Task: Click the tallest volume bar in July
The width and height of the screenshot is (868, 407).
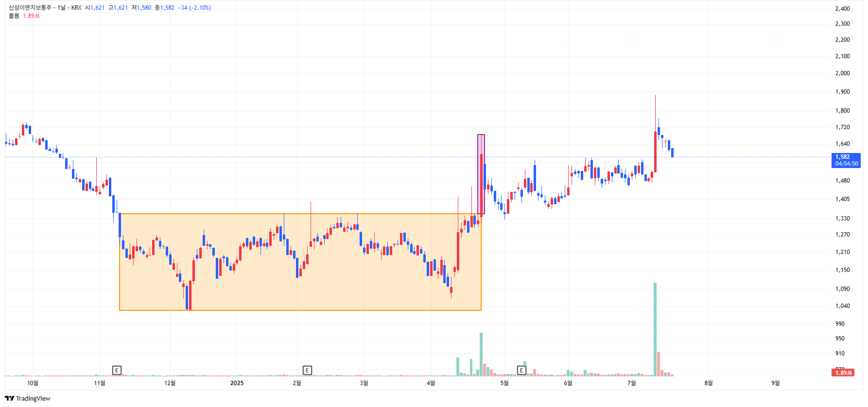Action: pyautogui.click(x=655, y=329)
